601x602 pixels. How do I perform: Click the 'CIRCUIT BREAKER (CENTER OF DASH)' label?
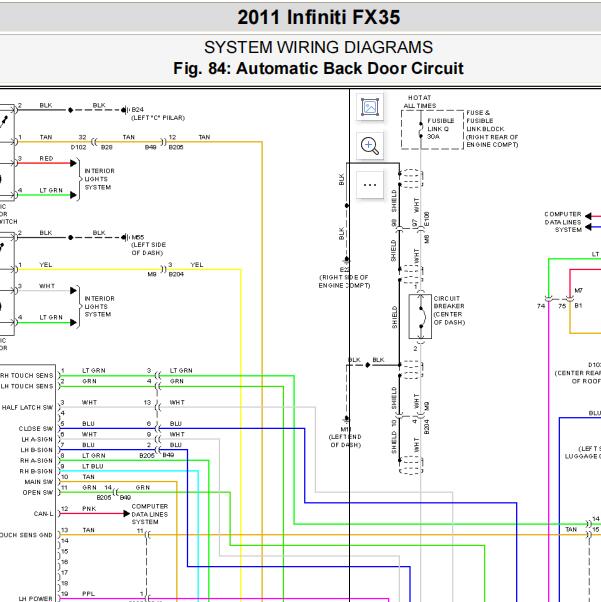click(x=449, y=310)
